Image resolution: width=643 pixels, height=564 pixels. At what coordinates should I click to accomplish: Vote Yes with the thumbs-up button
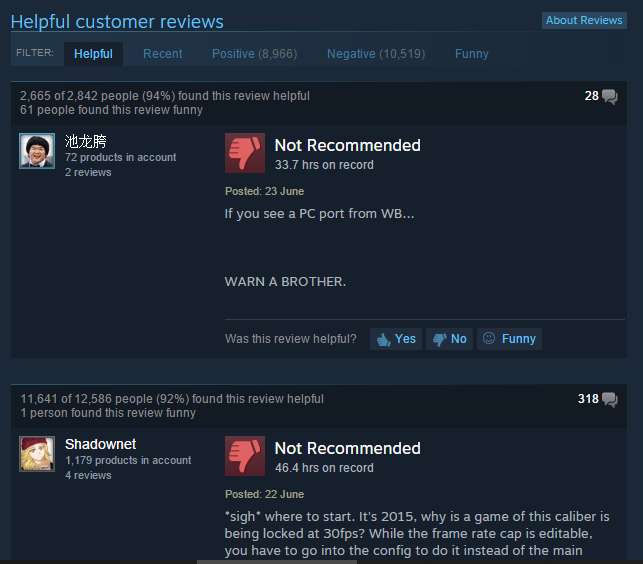click(396, 339)
